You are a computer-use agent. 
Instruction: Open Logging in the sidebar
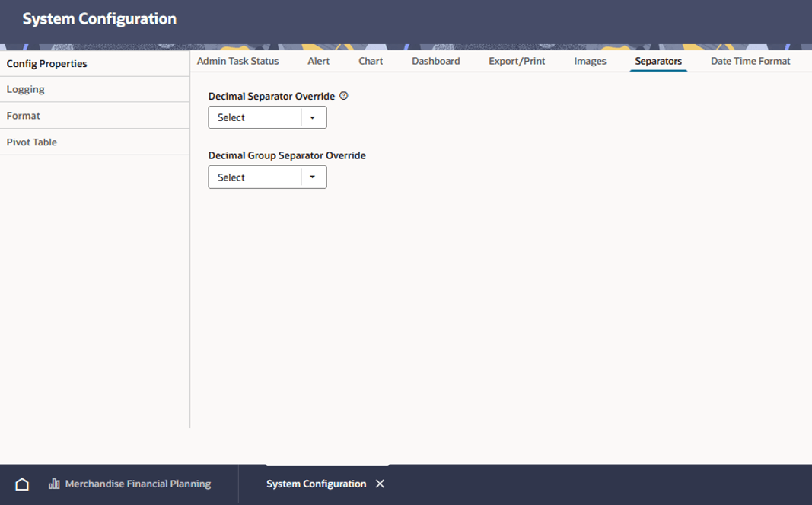95,90
